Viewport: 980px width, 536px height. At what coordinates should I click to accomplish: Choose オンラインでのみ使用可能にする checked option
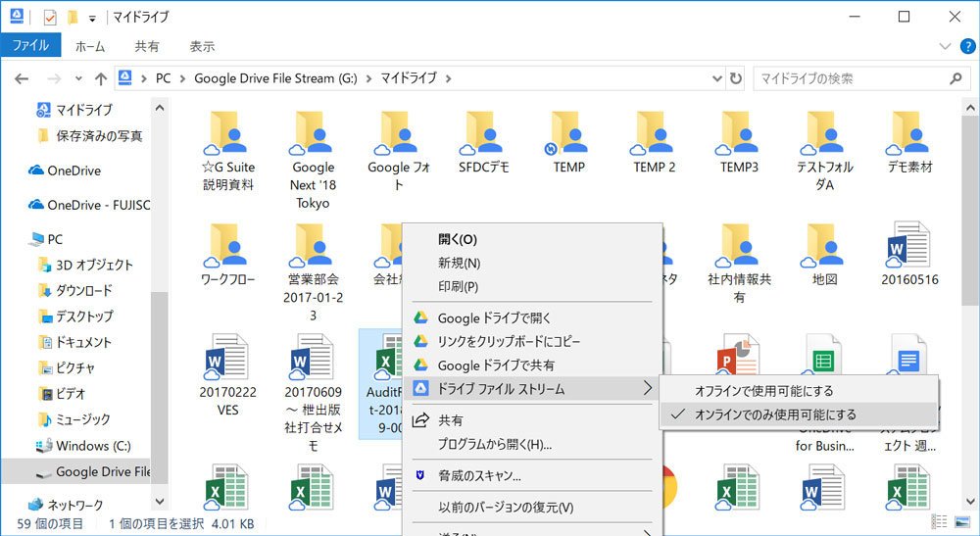coord(799,414)
